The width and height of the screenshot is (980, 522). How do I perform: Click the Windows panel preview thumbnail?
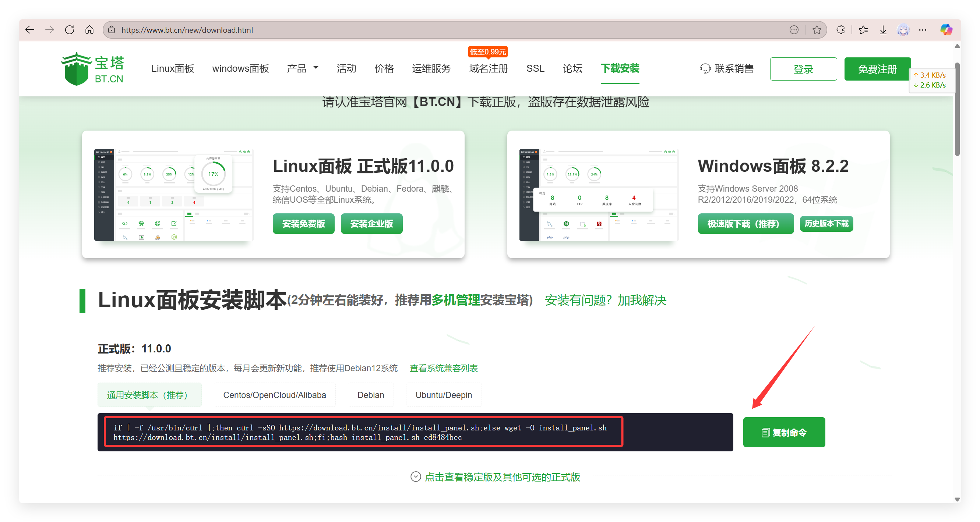click(599, 195)
